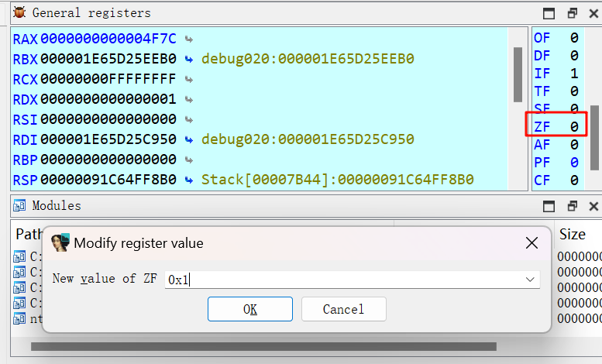The image size is (602, 364).
Task: Click the jump arrow after RSP value
Action: click(188, 180)
